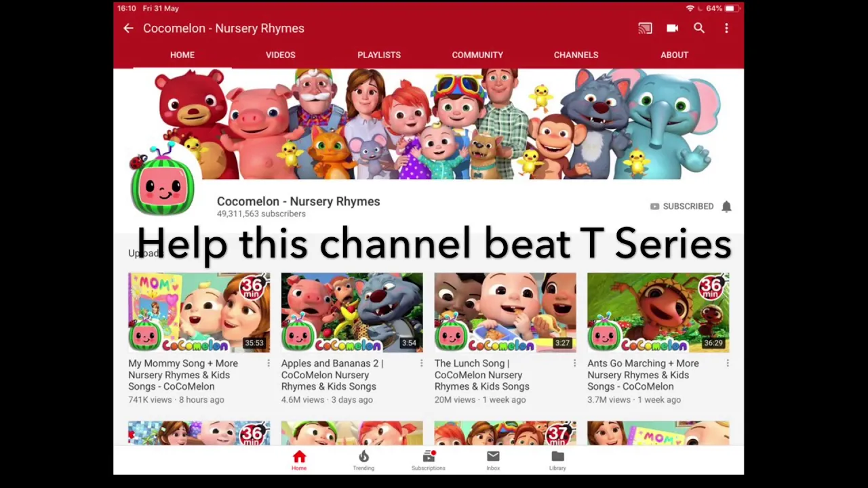Toggle the notification bell for Cocomelon
This screenshot has height=488, width=868.
click(726, 206)
